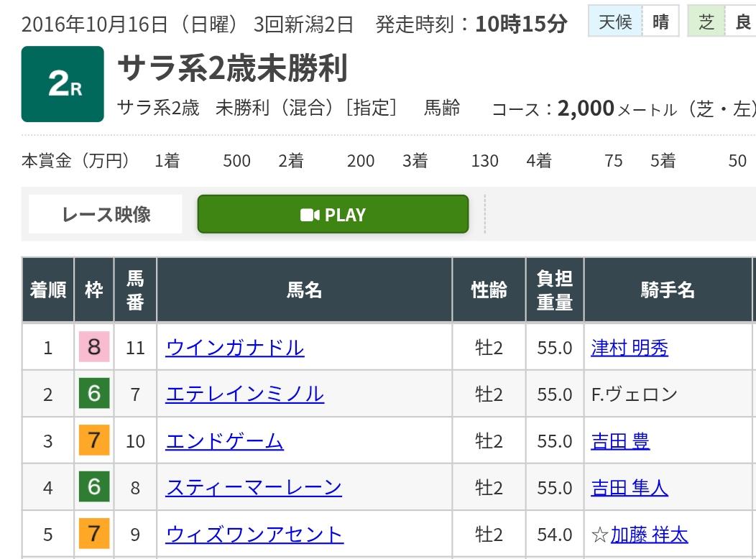The width and height of the screenshot is (756, 559).
Task: Open jockey link 吉田 豊
Action: [620, 441]
